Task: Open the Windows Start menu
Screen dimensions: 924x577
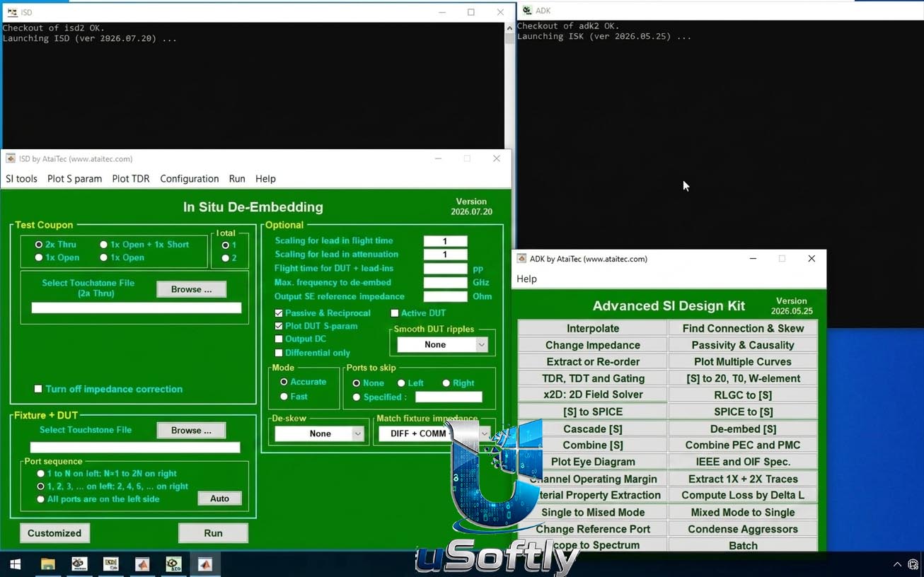Action: pos(15,564)
